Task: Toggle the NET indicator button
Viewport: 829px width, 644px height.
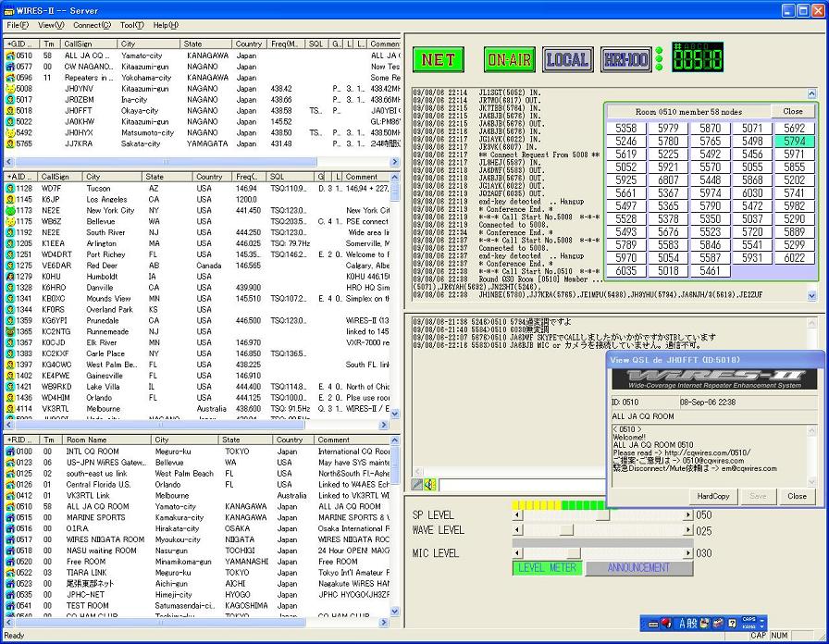Action: click(438, 59)
